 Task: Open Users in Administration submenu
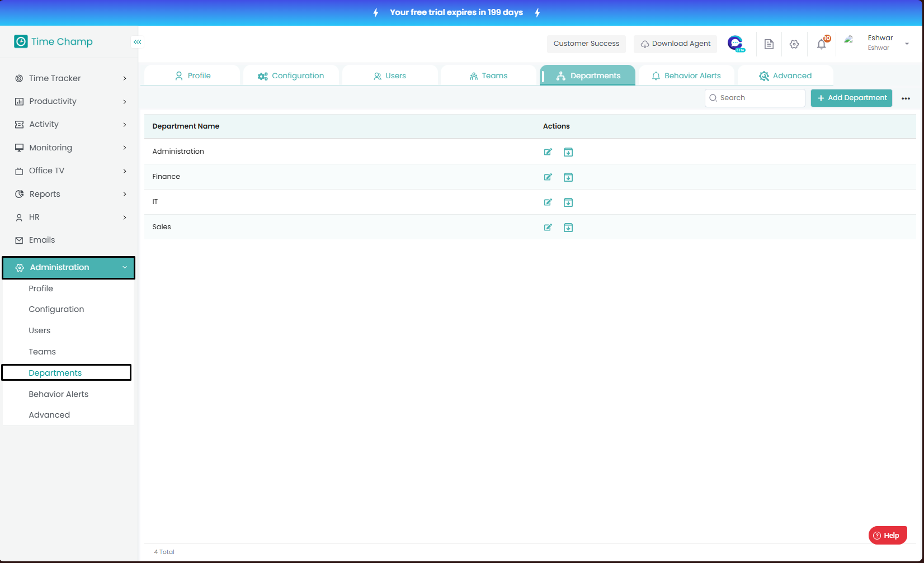click(x=40, y=330)
